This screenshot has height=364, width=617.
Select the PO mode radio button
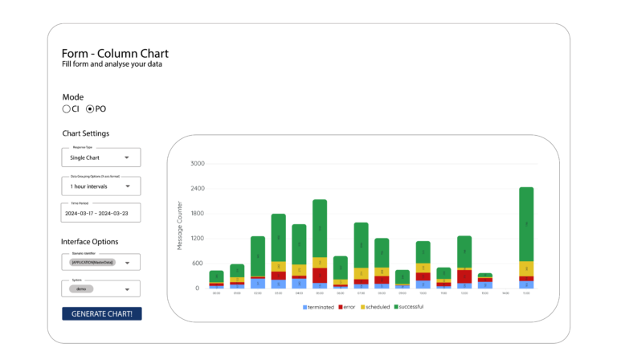90,109
